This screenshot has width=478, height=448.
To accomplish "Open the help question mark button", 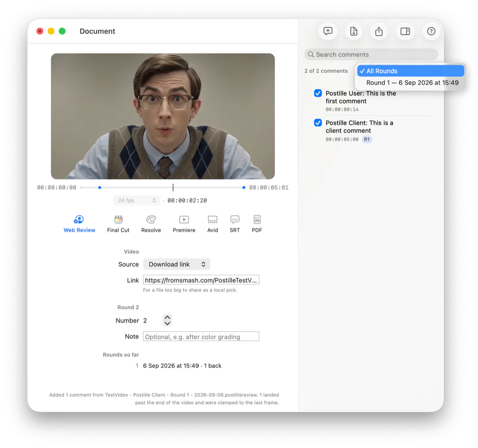I will [431, 31].
